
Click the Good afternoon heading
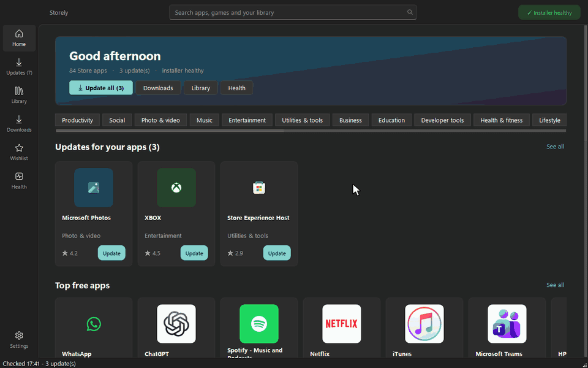point(115,56)
